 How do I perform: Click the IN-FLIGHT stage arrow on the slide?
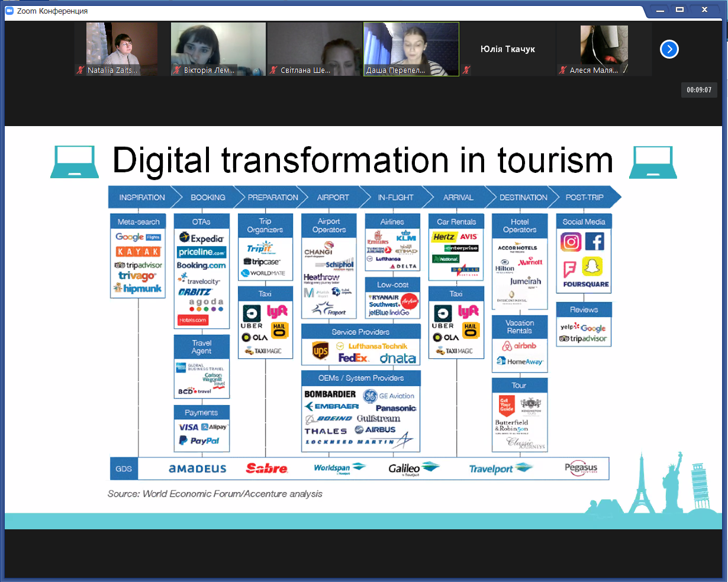pos(395,197)
